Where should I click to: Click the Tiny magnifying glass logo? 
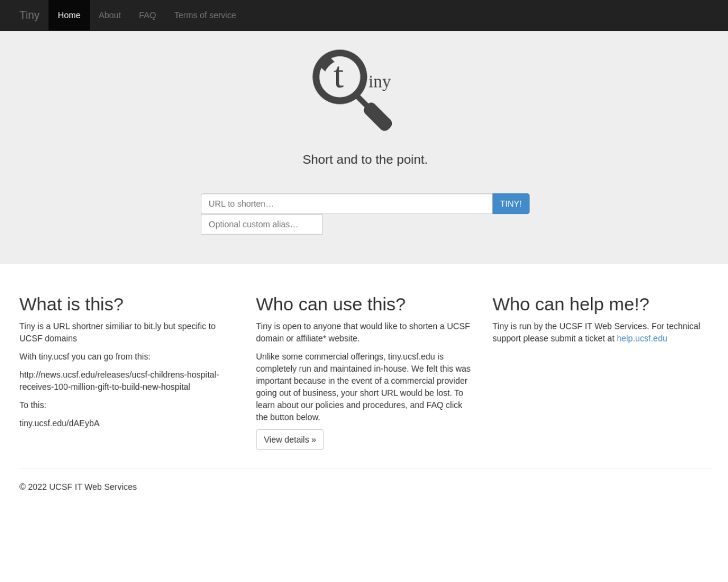tap(352, 90)
